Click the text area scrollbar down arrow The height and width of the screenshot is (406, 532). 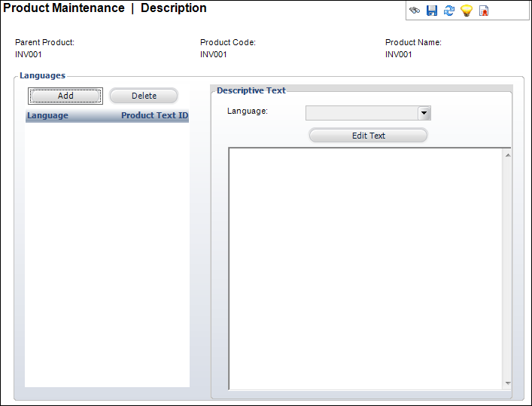[x=507, y=383]
